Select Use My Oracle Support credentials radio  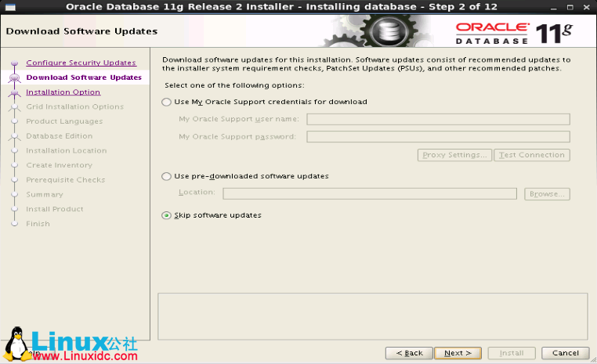(166, 102)
